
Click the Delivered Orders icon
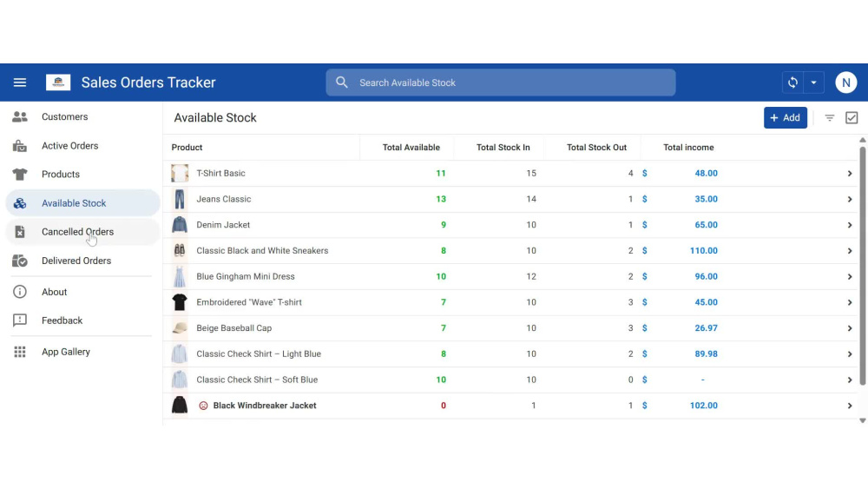click(x=20, y=261)
